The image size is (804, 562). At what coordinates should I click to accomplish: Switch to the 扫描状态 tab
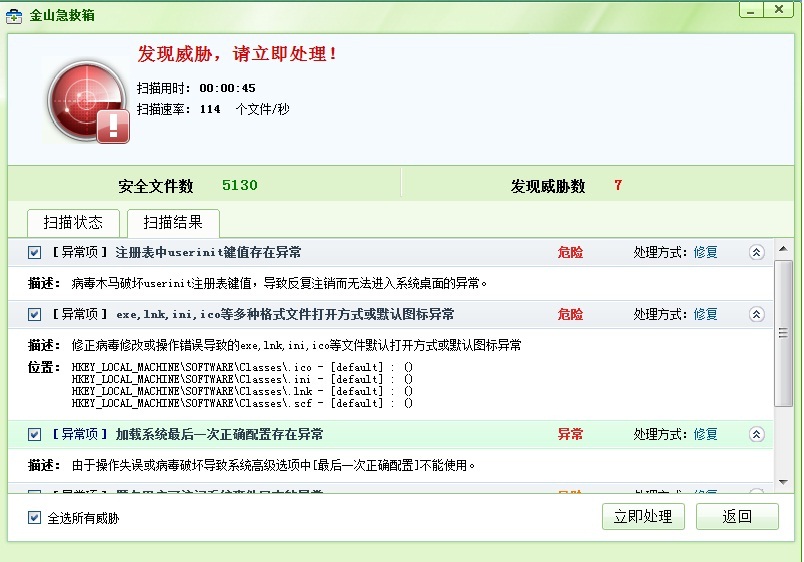pyautogui.click(x=73, y=223)
